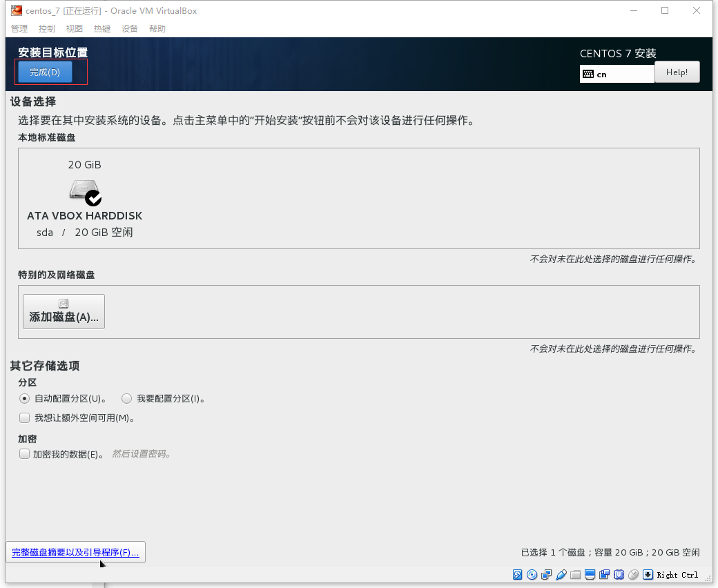Image resolution: width=718 pixels, height=588 pixels.
Task: Click the 设备选择 heading
Action: [x=33, y=101]
